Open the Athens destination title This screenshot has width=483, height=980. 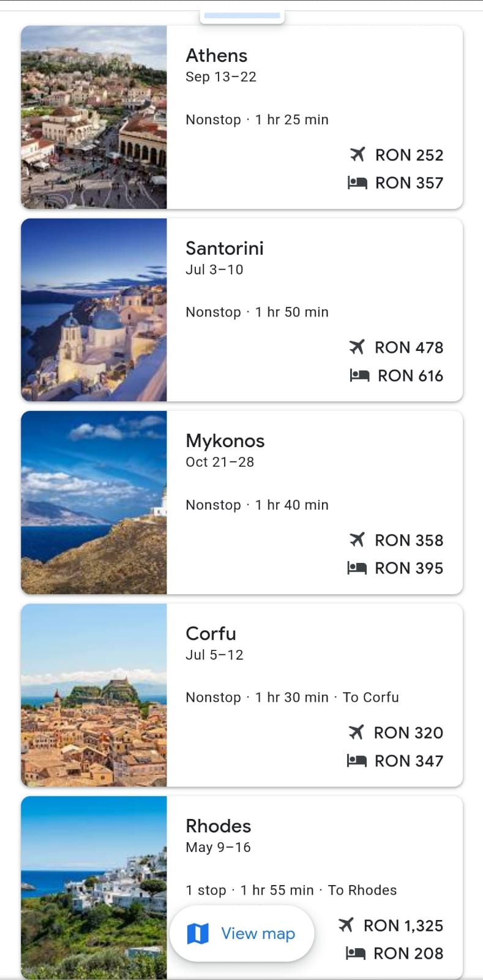click(x=217, y=56)
